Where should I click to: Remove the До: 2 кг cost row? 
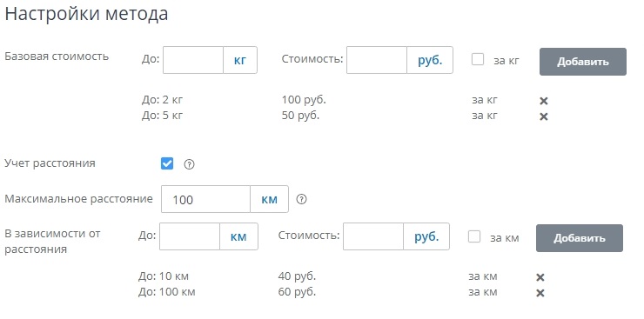(x=543, y=101)
